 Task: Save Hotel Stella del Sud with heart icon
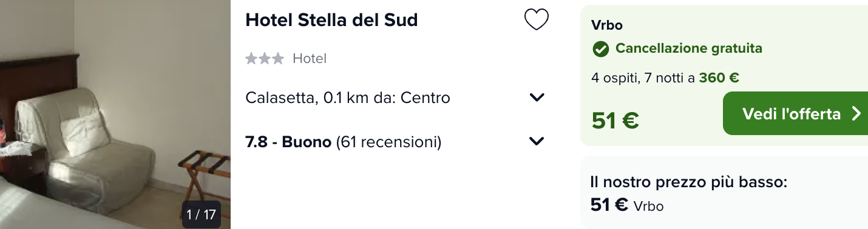536,20
